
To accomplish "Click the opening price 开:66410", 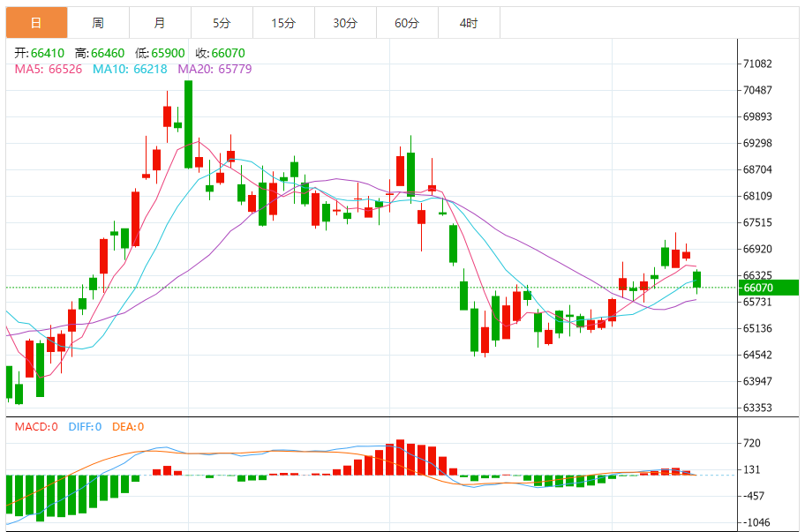I will click(x=40, y=53).
